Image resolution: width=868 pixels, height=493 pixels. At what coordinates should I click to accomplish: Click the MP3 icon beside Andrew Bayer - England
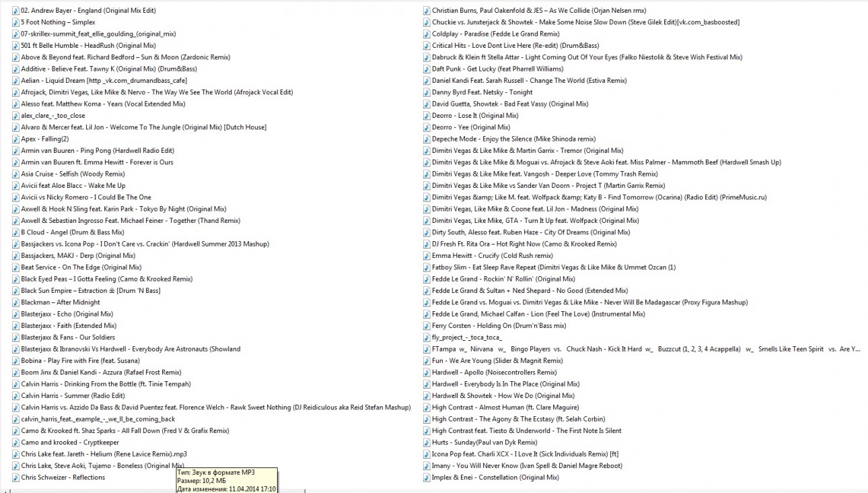coord(15,11)
